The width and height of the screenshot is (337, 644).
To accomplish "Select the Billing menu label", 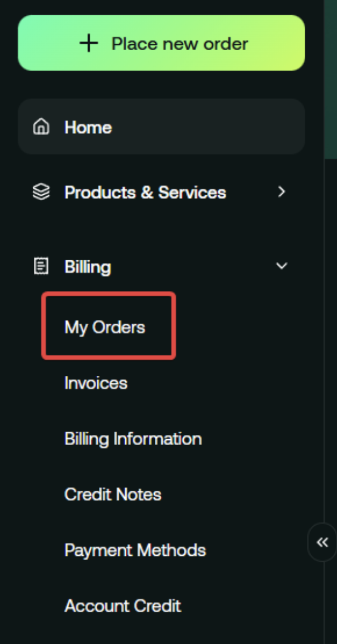I will coord(88,267).
